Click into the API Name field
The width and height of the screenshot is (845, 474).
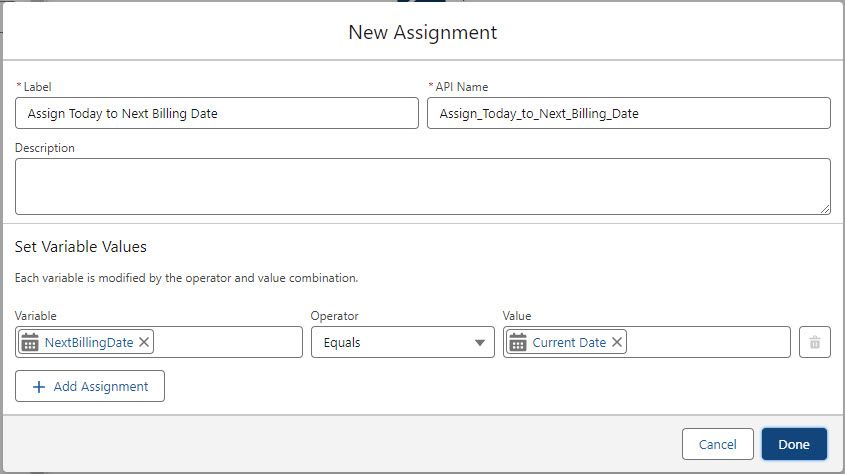(x=628, y=113)
